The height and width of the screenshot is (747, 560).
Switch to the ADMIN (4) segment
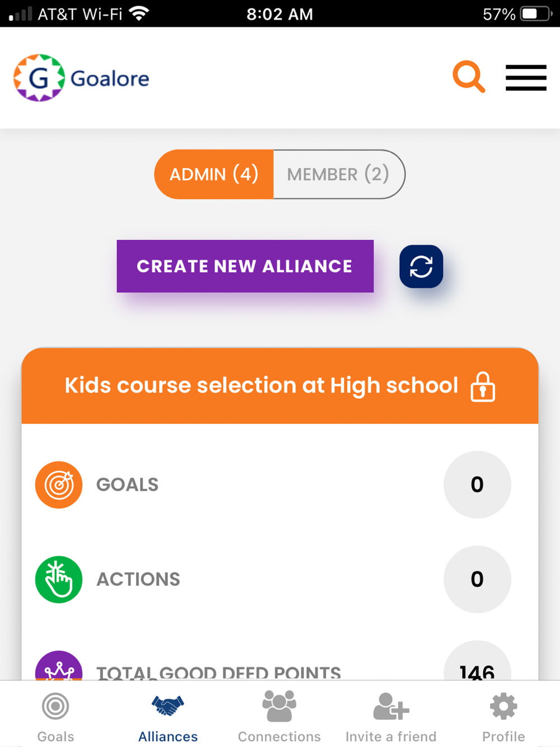(x=214, y=174)
